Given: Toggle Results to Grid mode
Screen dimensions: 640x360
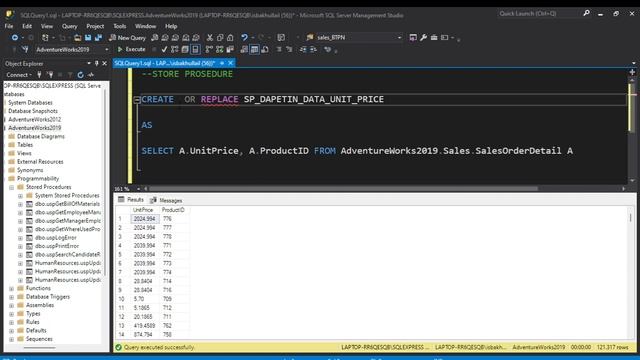Looking at the screenshot, I should [254, 49].
